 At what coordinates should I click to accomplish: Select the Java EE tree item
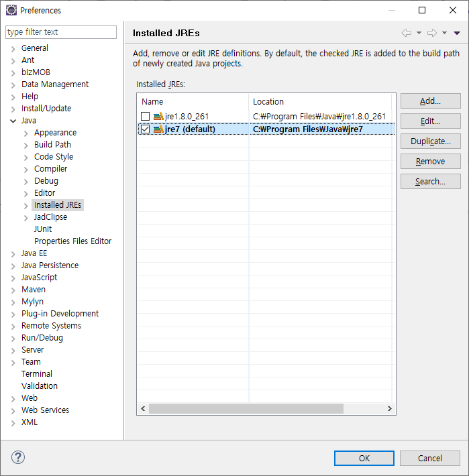[34, 253]
